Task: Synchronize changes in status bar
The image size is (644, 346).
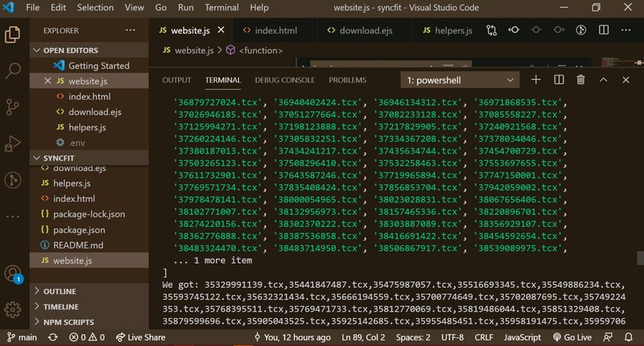Action: click(53, 337)
